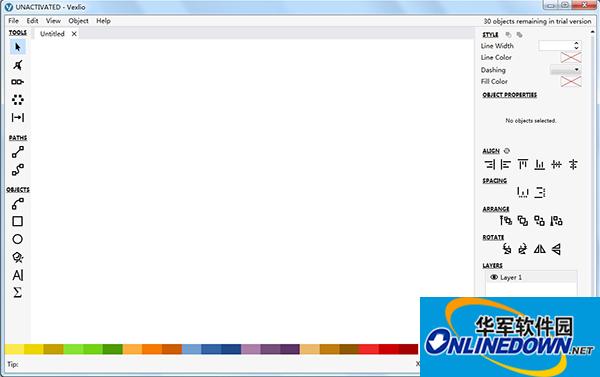Open the Object menu
The height and width of the screenshot is (377, 600).
(x=78, y=21)
